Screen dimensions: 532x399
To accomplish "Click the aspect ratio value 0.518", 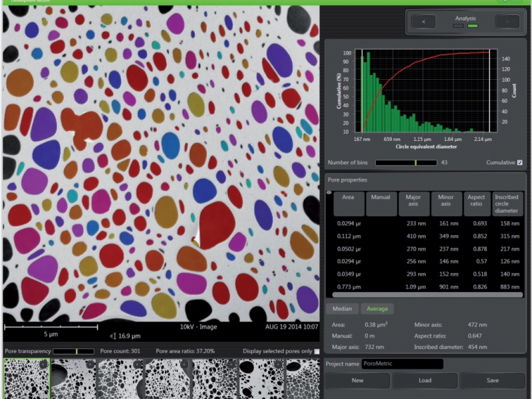I will [479, 274].
